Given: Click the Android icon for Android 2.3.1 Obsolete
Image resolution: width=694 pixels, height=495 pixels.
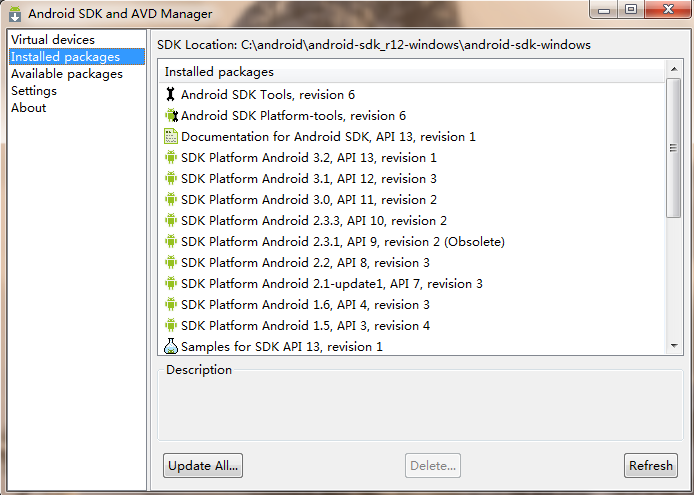Looking at the screenshot, I should point(170,241).
